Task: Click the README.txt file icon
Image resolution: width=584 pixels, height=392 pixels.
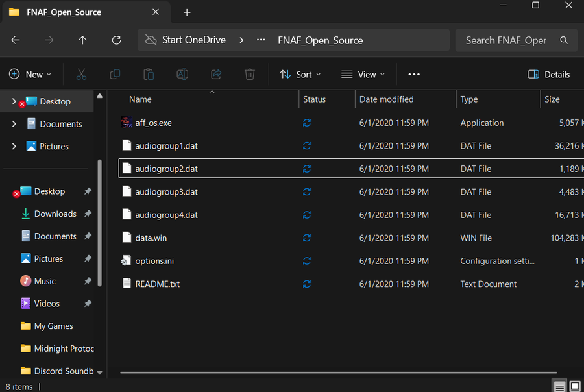Action: 127,284
